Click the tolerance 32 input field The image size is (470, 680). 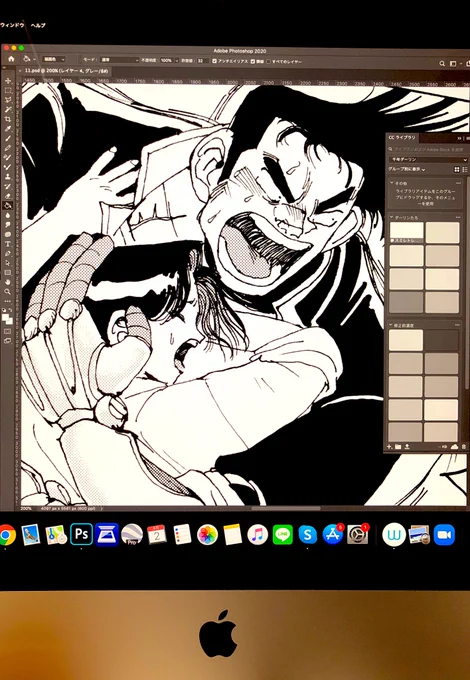click(202, 61)
